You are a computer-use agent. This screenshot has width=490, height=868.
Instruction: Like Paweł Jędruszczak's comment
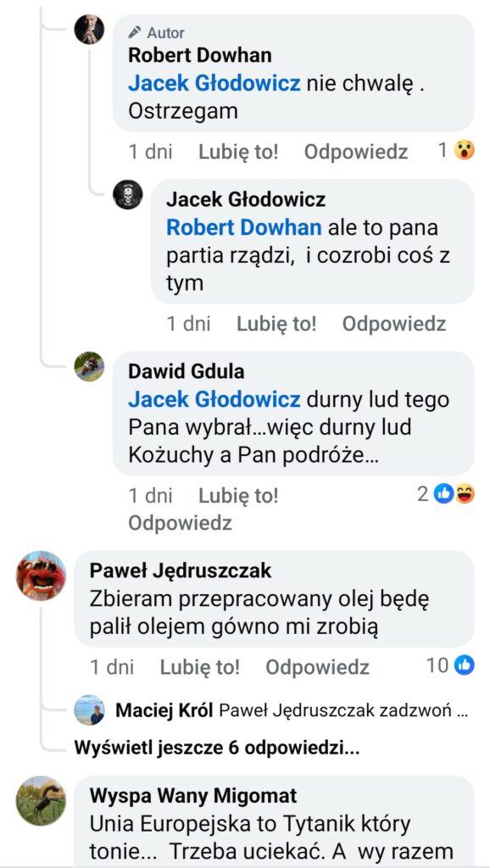pos(200,667)
